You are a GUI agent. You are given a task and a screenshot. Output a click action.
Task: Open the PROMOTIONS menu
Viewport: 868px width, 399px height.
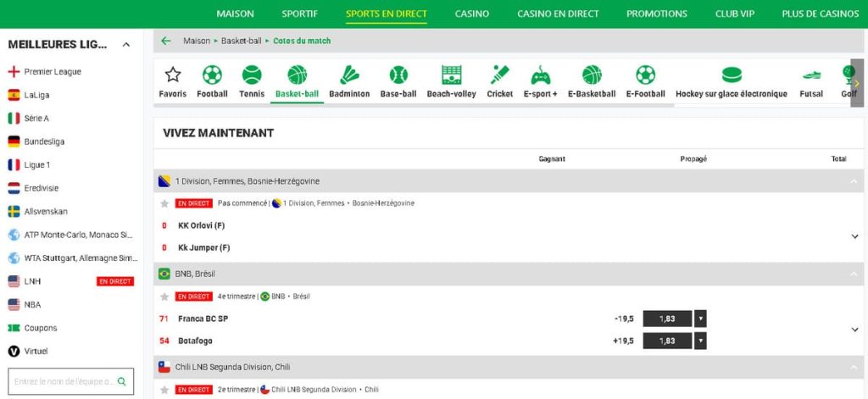[x=657, y=14]
